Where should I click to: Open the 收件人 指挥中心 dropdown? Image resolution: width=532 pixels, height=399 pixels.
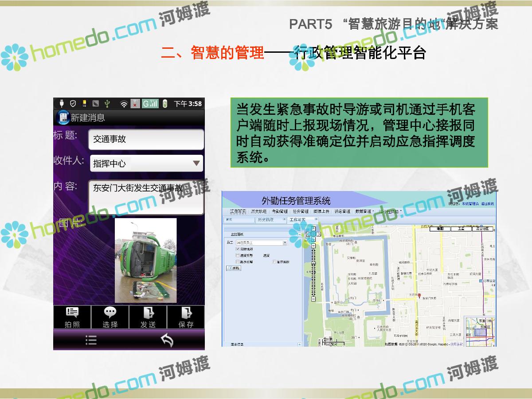tap(147, 163)
